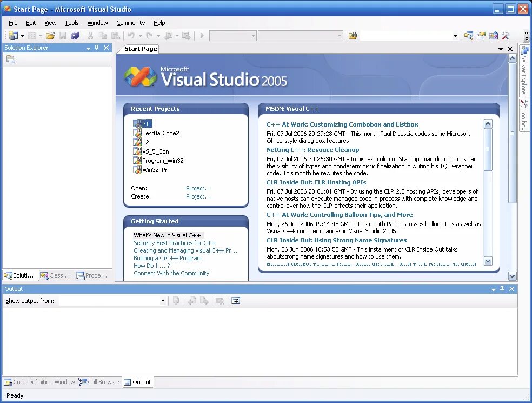532x403 pixels.
Task: Click the Properties icon in Solution Explorer
Action: 11,60
